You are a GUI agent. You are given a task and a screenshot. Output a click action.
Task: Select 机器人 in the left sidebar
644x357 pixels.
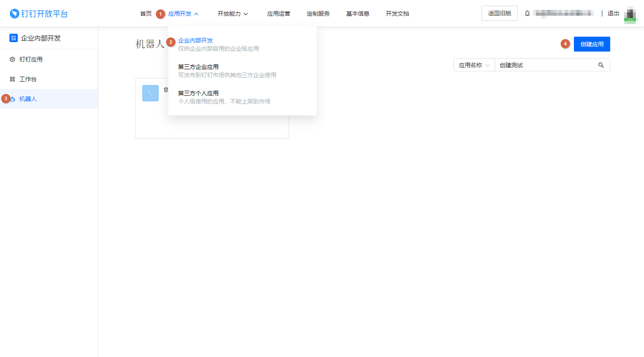tap(28, 99)
